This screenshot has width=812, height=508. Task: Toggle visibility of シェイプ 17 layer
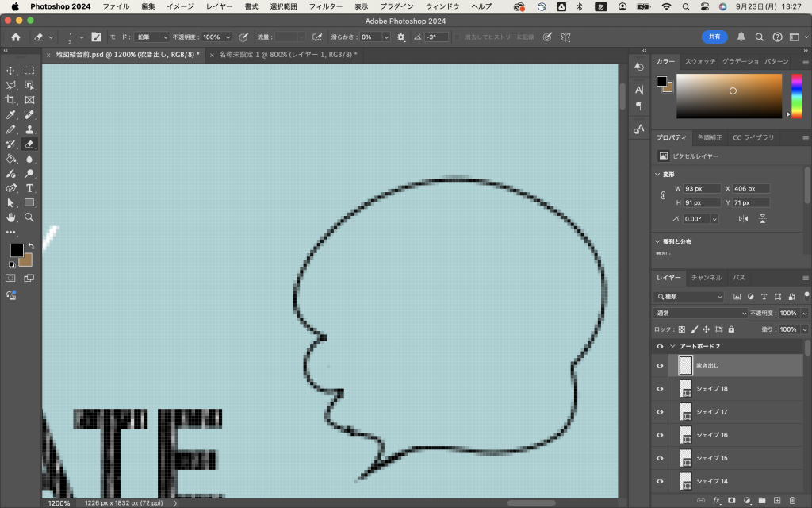point(660,411)
